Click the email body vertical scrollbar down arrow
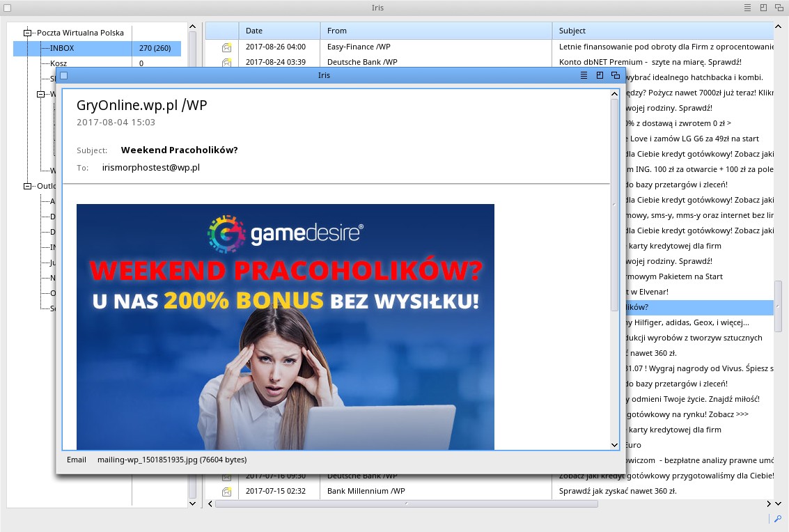The image size is (789, 532). click(614, 444)
